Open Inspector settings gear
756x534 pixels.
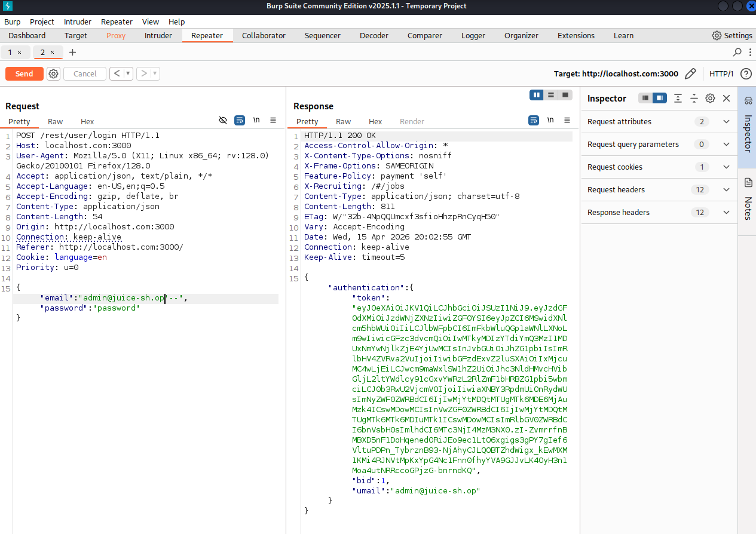pos(710,98)
